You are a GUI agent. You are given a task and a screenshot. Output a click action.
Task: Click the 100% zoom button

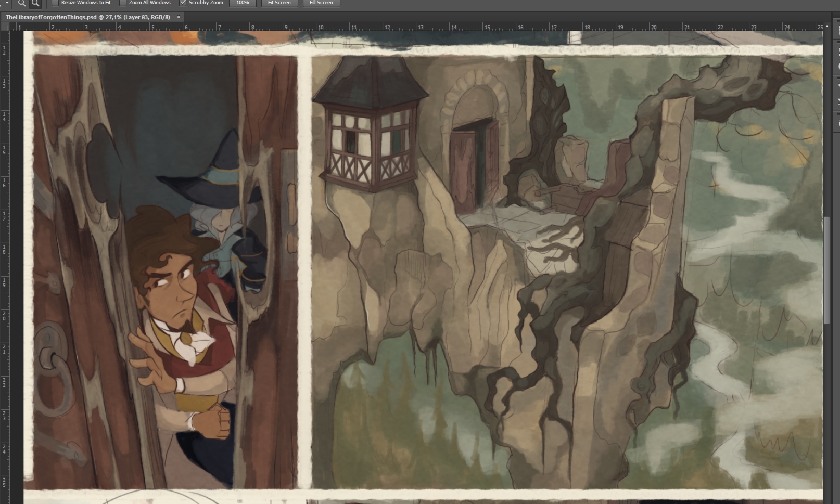243,3
